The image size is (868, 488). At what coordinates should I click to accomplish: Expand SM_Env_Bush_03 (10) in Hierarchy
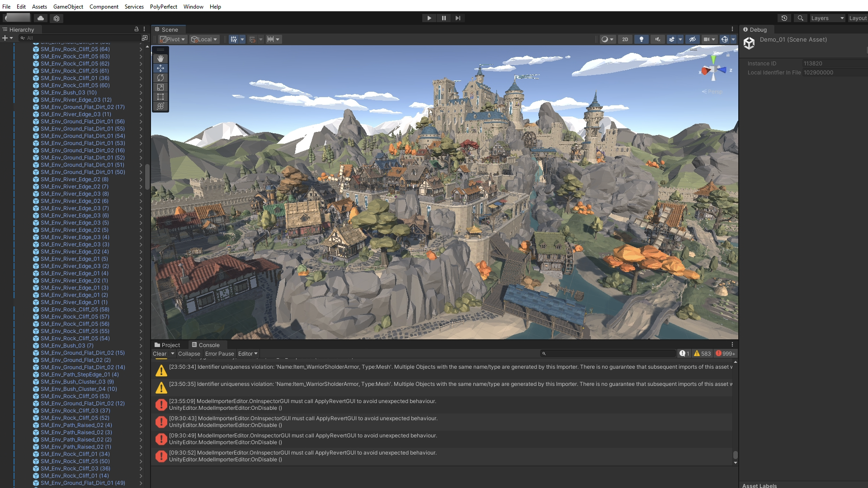coord(141,93)
